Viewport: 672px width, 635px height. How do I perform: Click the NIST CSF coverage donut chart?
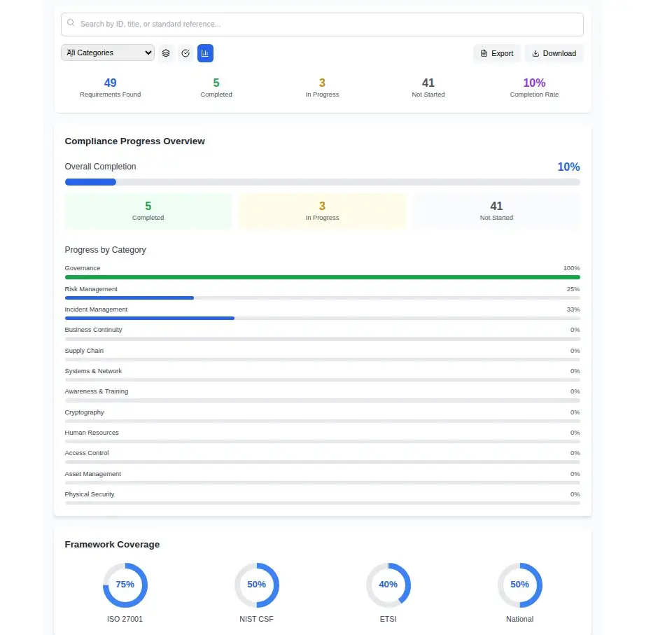click(257, 585)
